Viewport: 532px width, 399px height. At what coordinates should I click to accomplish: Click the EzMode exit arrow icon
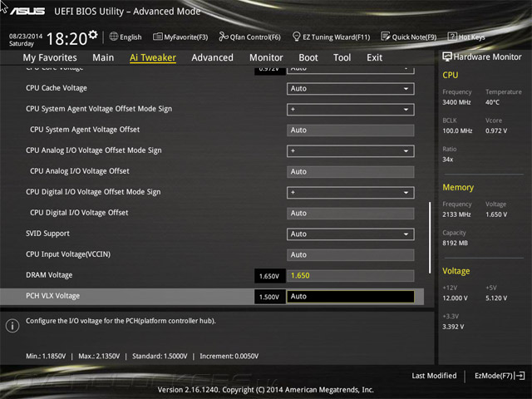pos(520,376)
